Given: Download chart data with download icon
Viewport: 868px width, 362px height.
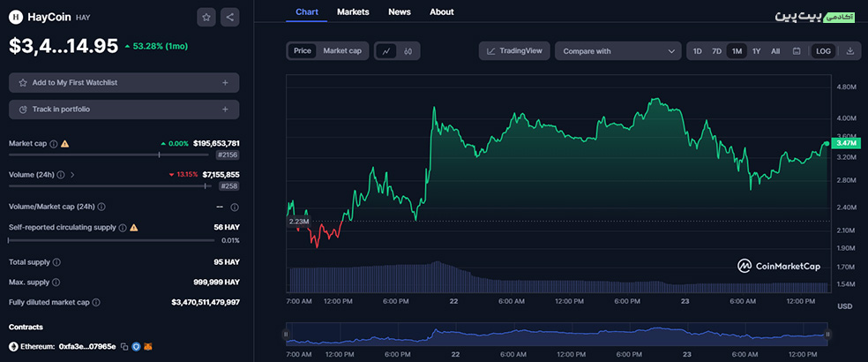Looking at the screenshot, I should [850, 51].
